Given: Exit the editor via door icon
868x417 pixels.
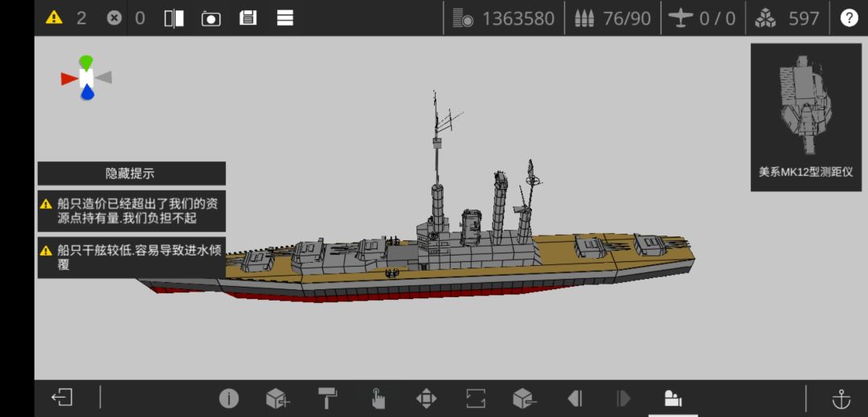Looking at the screenshot, I should click(x=62, y=398).
